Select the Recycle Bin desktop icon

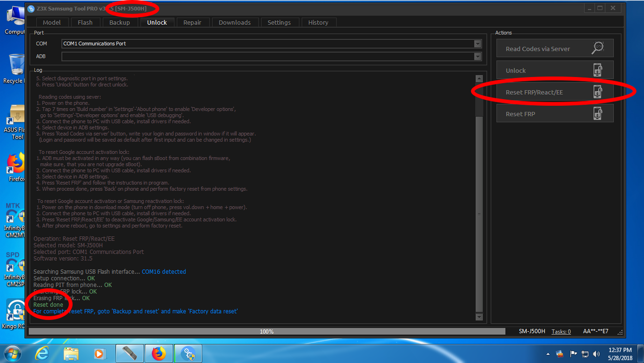pyautogui.click(x=14, y=68)
